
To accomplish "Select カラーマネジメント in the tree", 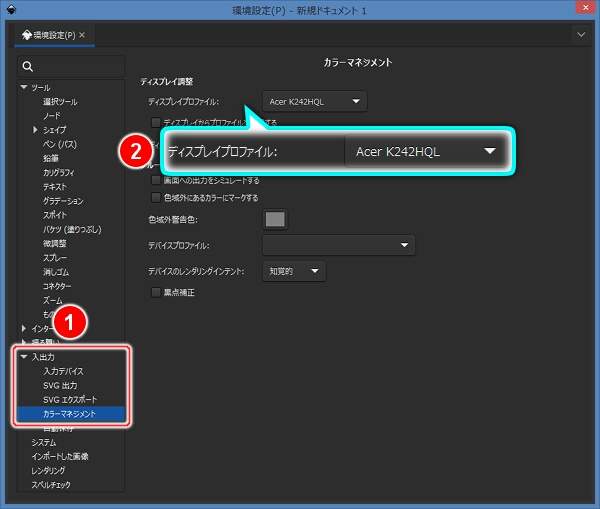I will [71, 413].
